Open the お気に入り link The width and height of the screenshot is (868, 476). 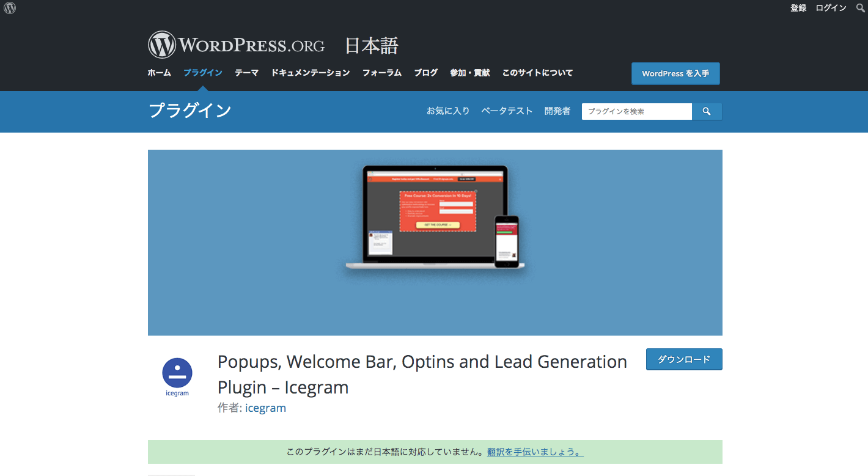point(448,111)
